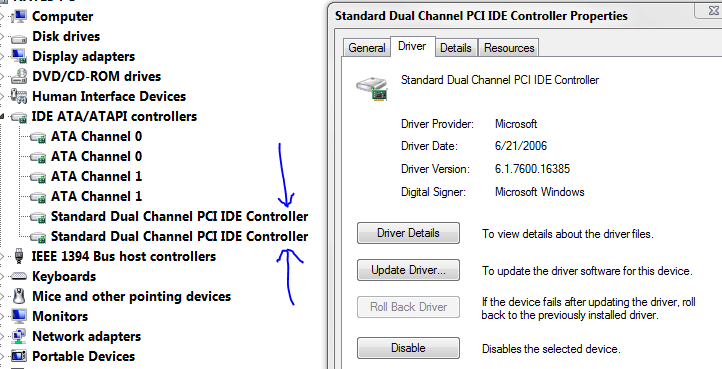Click the Network adapters icon
This screenshot has height=369, width=722.
(x=19, y=336)
